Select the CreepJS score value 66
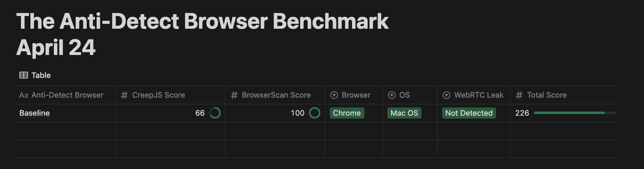Viewport: 644px width, 169px height. 200,113
